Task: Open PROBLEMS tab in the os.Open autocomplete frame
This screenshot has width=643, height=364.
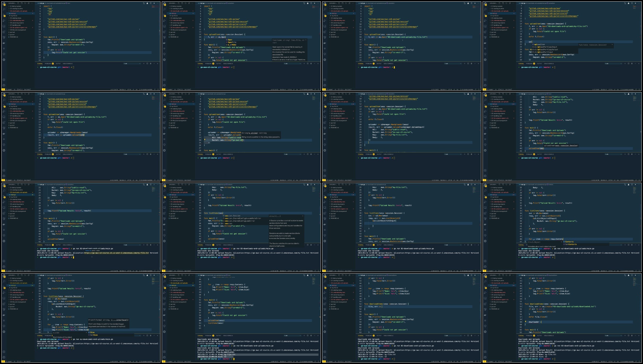Action: 209,64
